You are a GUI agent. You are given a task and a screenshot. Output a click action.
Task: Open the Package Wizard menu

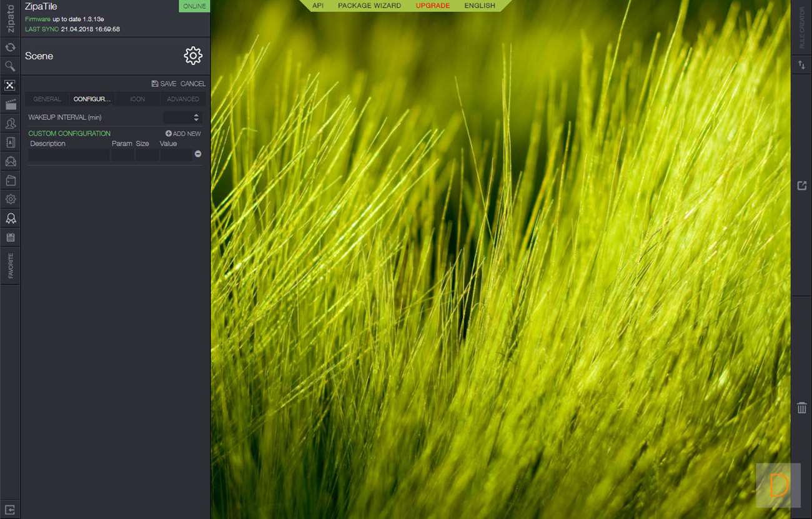tap(369, 6)
